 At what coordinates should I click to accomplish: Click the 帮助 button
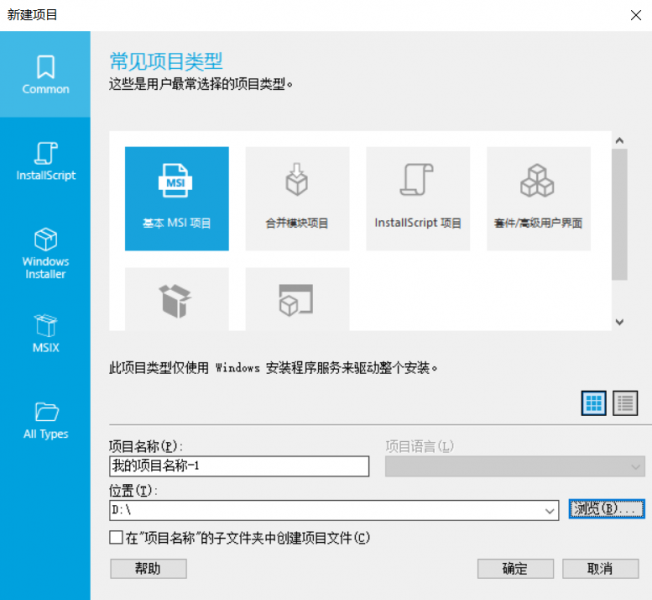pyautogui.click(x=148, y=568)
